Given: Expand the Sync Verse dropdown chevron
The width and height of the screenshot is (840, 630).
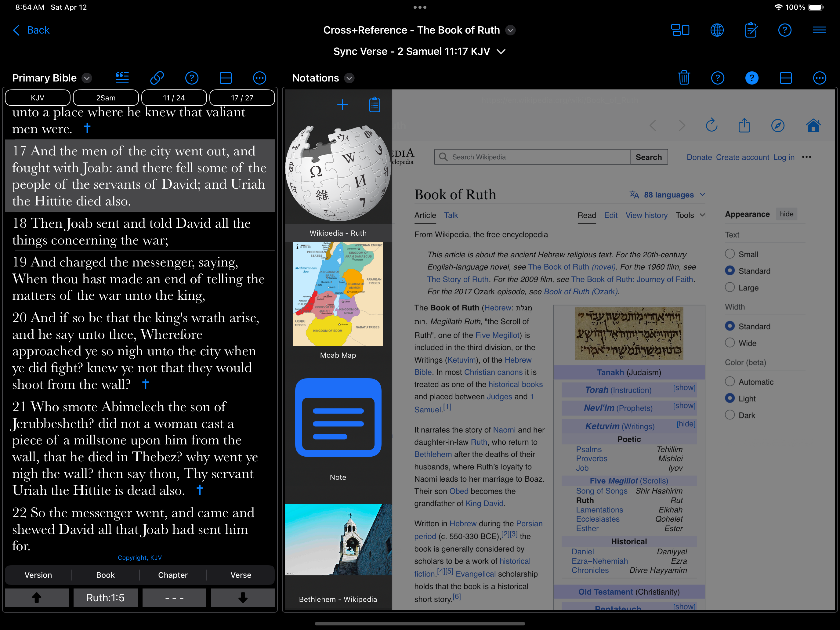Looking at the screenshot, I should pyautogui.click(x=501, y=51).
